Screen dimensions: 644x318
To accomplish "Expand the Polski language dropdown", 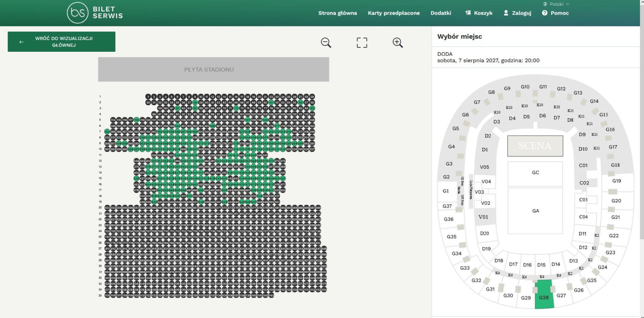I will tap(556, 4).
